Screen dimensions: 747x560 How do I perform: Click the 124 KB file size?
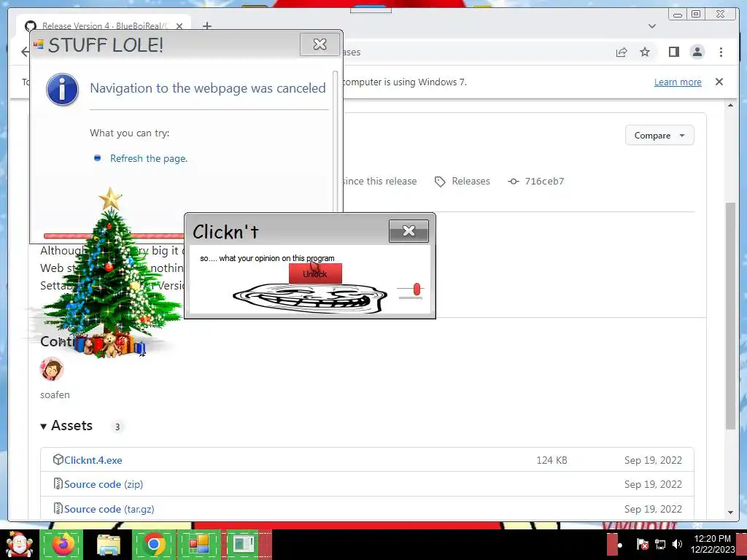tap(551, 460)
